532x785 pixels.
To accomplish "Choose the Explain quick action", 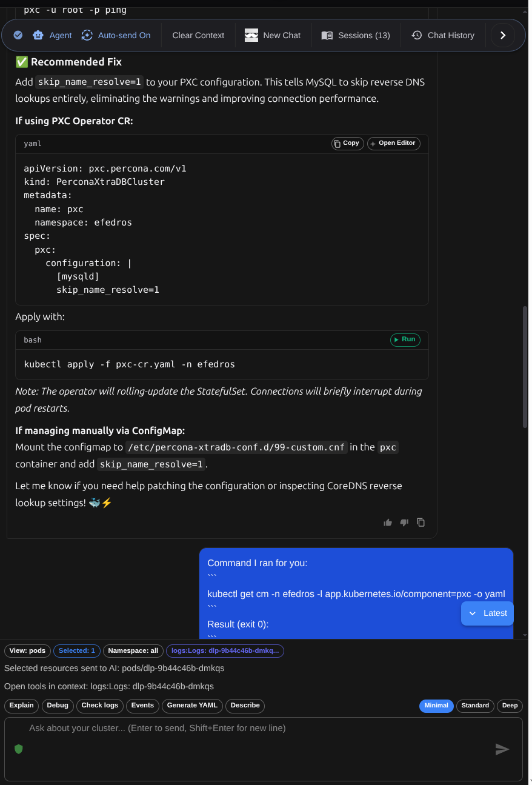I will [x=22, y=705].
